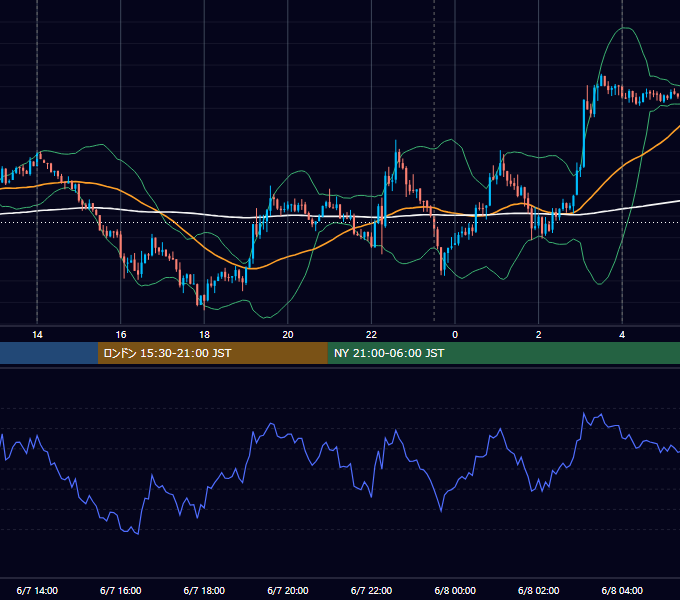Click the 6/7 20:00 time label
Viewport: 680px width, 600px height.
pos(288,590)
